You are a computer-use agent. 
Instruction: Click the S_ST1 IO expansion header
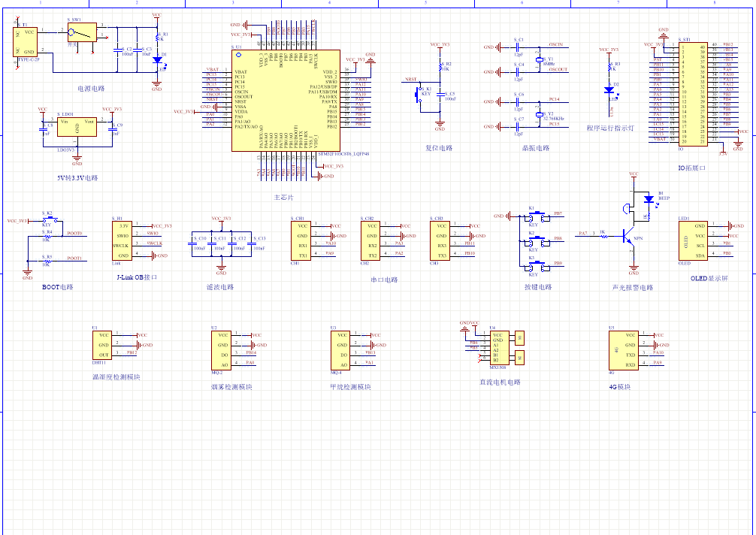click(691, 93)
